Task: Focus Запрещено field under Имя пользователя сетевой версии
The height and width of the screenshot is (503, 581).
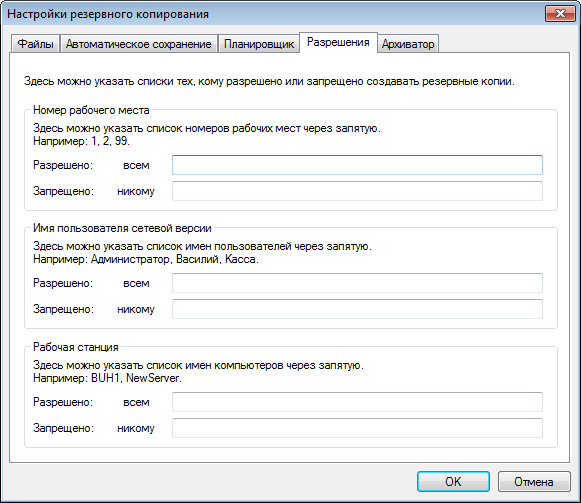Action: (x=357, y=309)
